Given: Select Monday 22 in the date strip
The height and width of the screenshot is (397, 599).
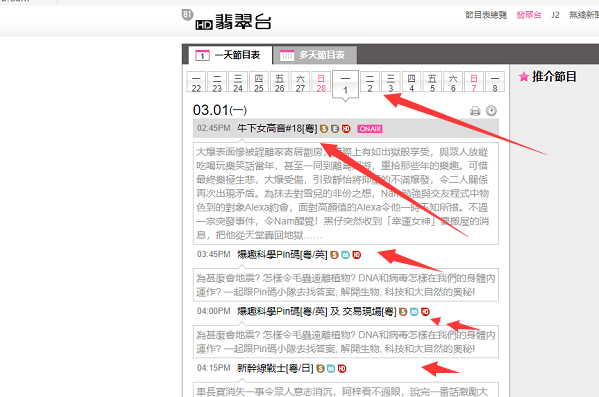Looking at the screenshot, I should pos(196,82).
